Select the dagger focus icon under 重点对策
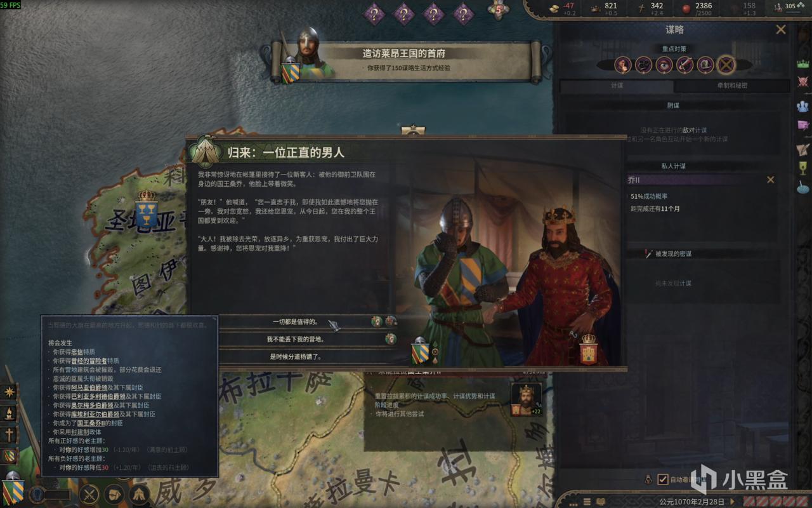 tap(684, 64)
